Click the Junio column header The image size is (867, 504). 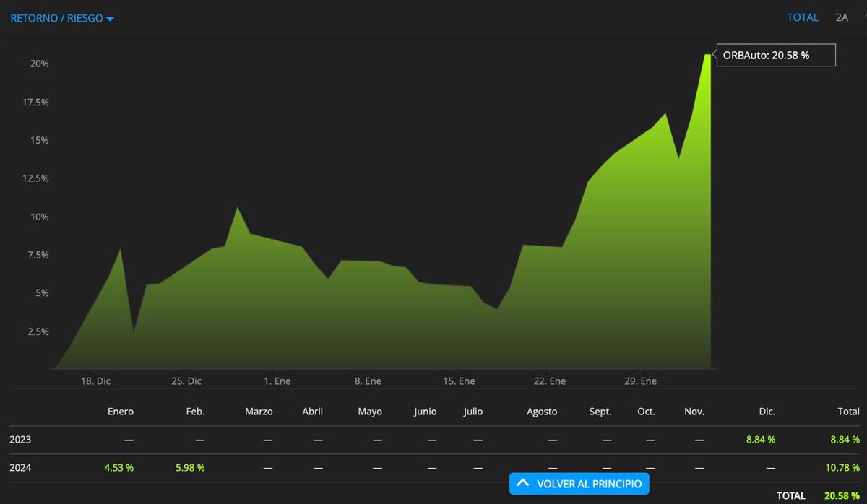coord(425,412)
